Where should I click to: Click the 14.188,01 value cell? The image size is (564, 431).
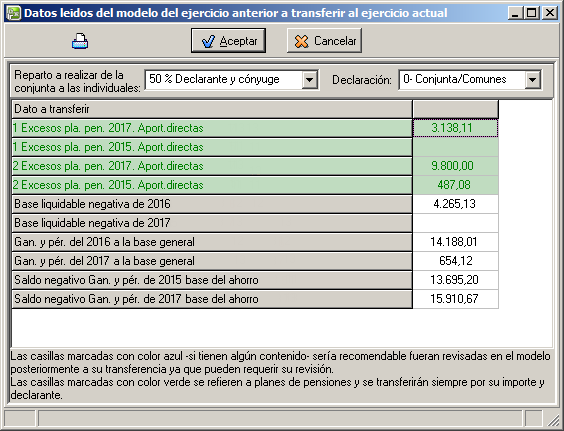[455, 242]
